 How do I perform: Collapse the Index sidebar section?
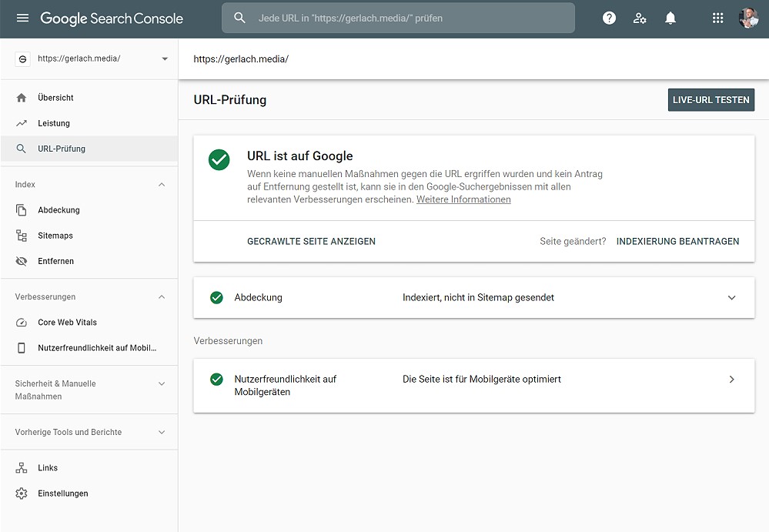pyautogui.click(x=162, y=185)
